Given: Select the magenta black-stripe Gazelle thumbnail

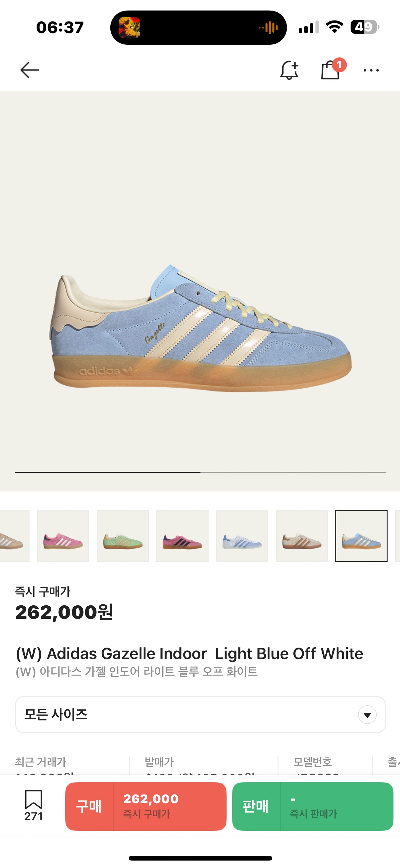Looking at the screenshot, I should pyautogui.click(x=182, y=536).
